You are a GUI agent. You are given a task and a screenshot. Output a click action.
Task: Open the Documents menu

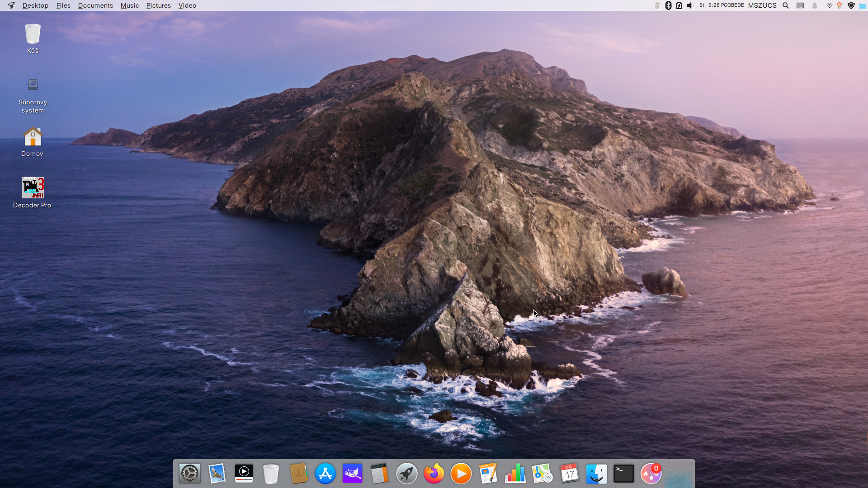point(95,5)
